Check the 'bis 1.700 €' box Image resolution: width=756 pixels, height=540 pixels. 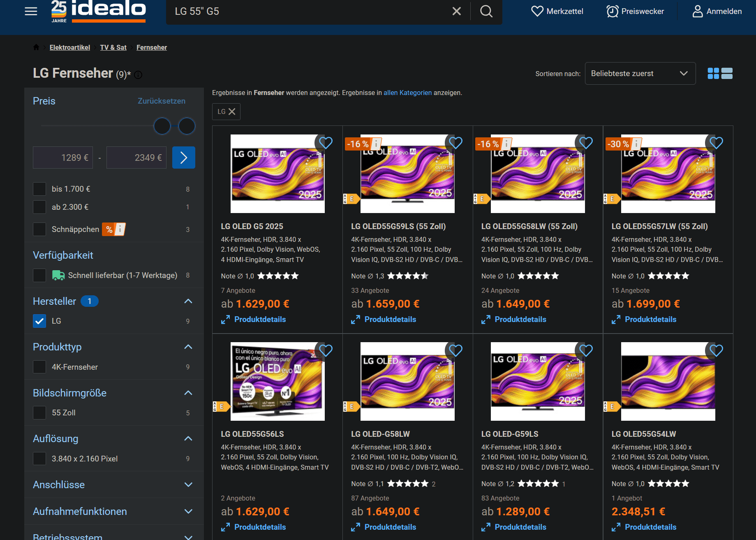(39, 189)
